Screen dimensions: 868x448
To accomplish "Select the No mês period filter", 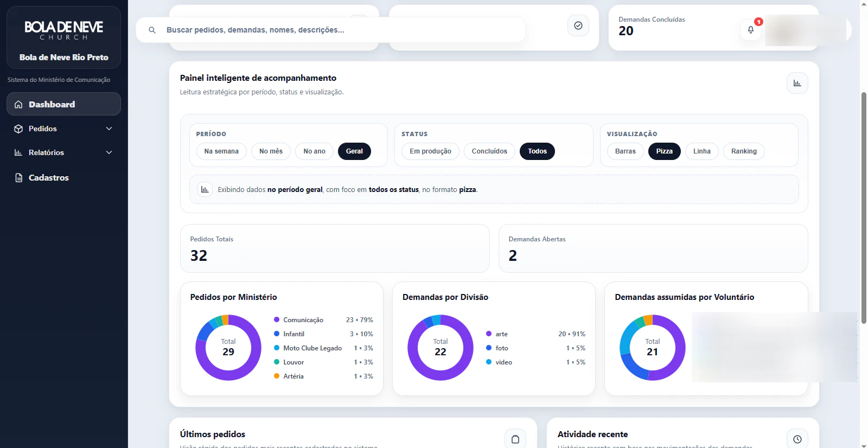I will 271,151.
